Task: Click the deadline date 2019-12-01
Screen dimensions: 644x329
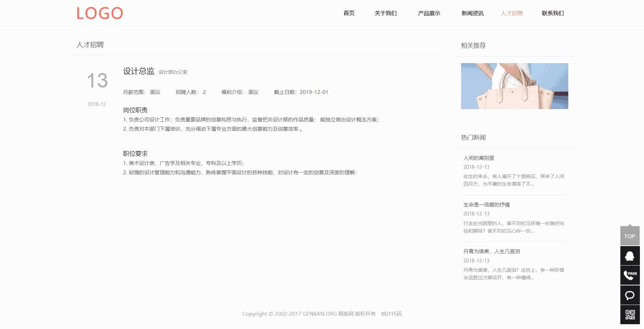Action: point(314,92)
